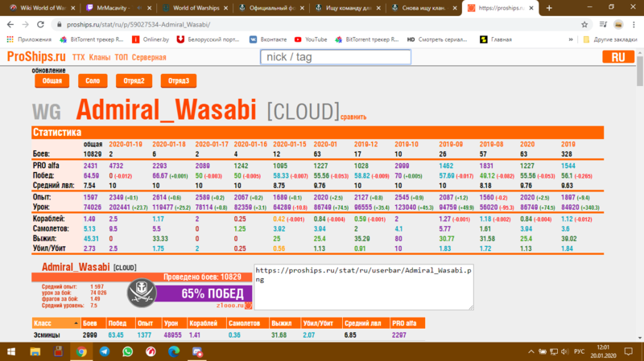This screenshot has width=644, height=361.
Task: Click the ProShips.ru logo
Action: pyautogui.click(x=36, y=56)
